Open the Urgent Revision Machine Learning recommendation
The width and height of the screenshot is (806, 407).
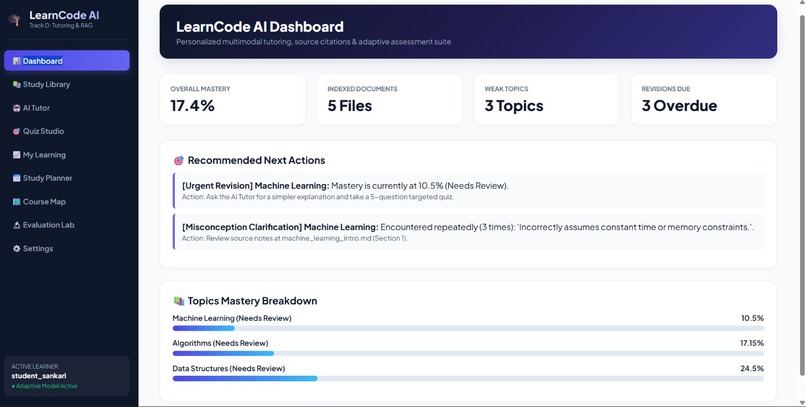click(468, 191)
